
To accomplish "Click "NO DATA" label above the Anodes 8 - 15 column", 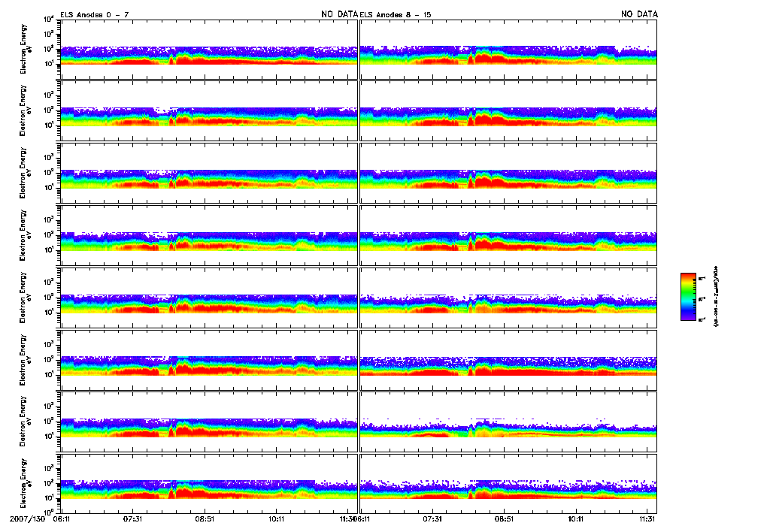I will [639, 14].
